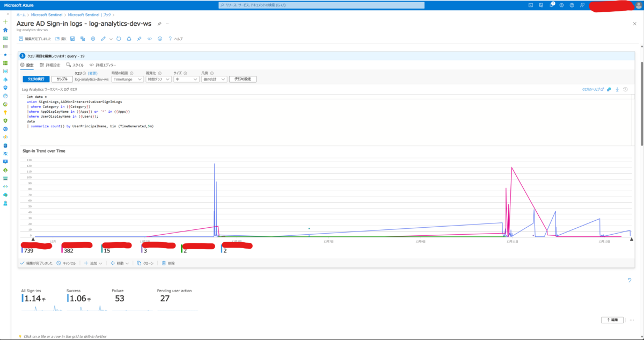The width and height of the screenshot is (644, 340).
Task: Click the legend entry showing 382
Action: 78,248
